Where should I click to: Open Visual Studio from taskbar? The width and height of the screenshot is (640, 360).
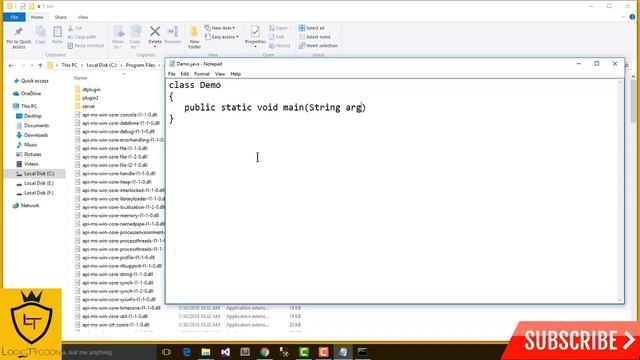click(x=225, y=351)
